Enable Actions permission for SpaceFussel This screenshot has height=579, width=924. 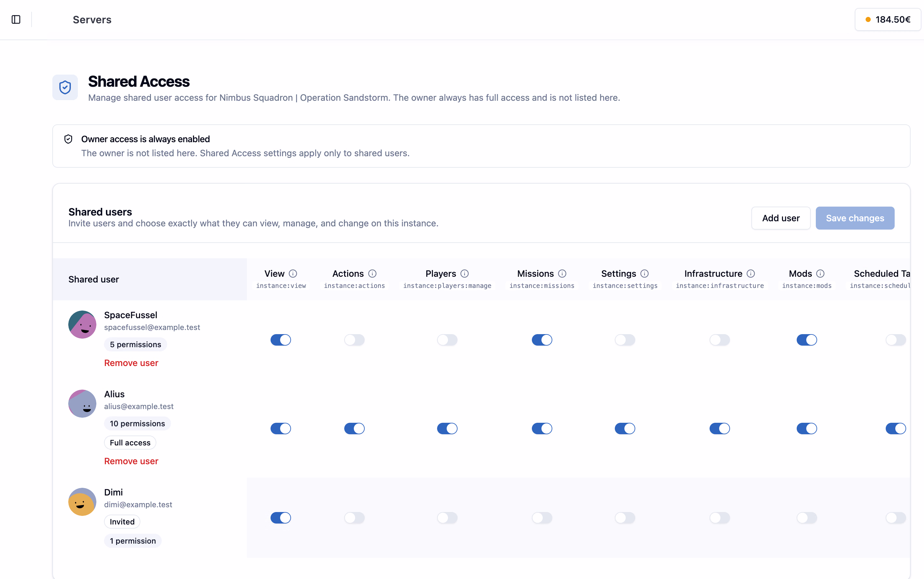point(354,340)
